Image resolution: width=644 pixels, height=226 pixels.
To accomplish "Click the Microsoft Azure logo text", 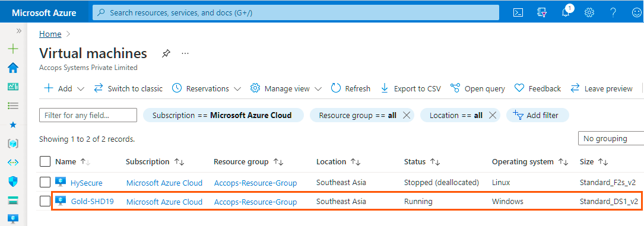I will pyautogui.click(x=44, y=12).
